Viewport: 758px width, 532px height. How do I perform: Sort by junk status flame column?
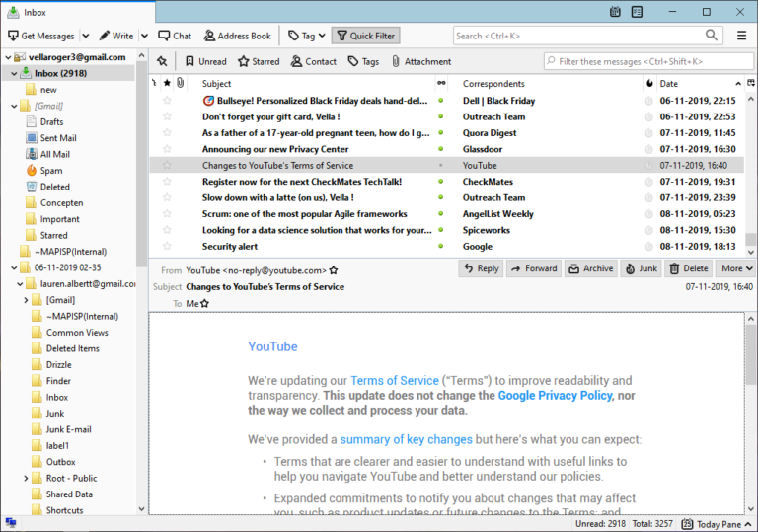point(649,83)
